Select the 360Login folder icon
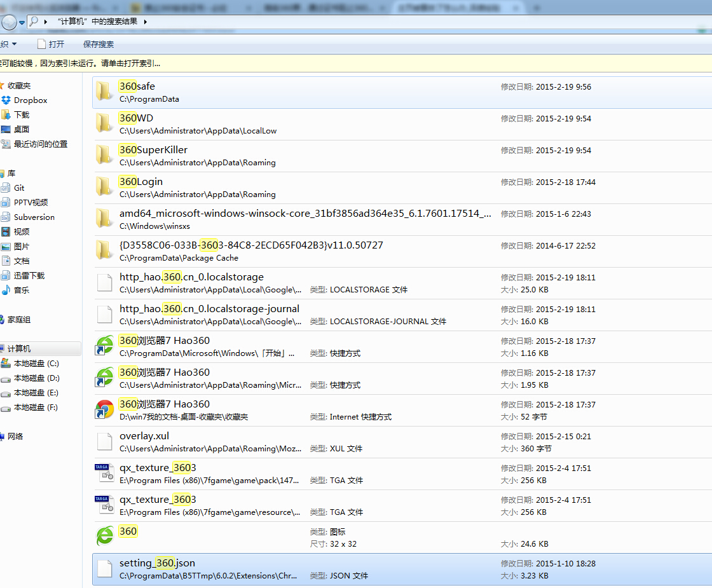 [104, 187]
